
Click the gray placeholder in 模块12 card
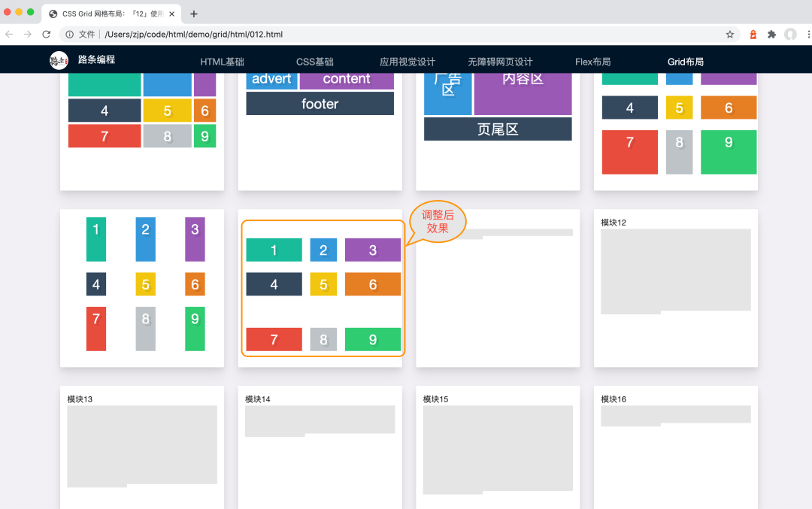point(676,271)
